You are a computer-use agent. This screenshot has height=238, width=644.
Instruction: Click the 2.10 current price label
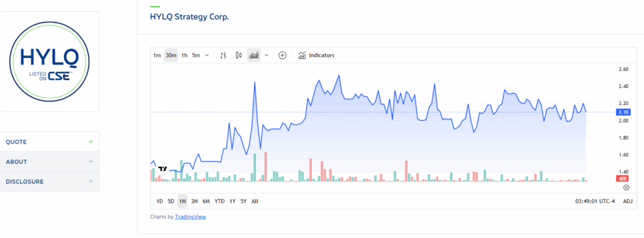623,112
